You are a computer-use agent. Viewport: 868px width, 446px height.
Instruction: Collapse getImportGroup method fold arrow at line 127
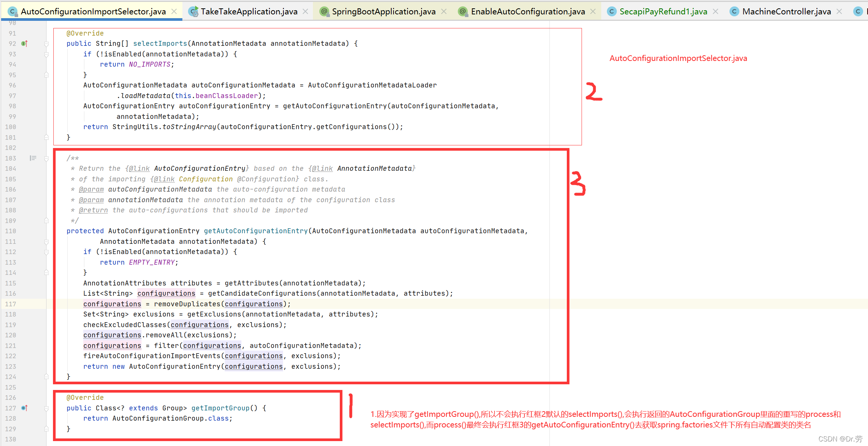[x=46, y=409]
